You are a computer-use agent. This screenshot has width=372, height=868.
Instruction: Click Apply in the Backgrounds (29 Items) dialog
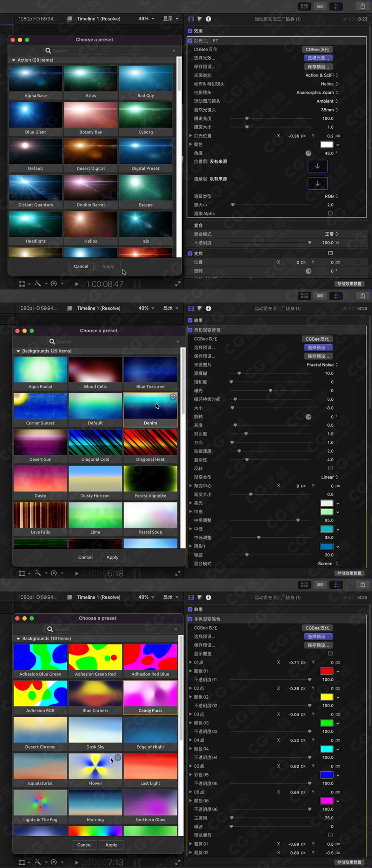click(113, 557)
